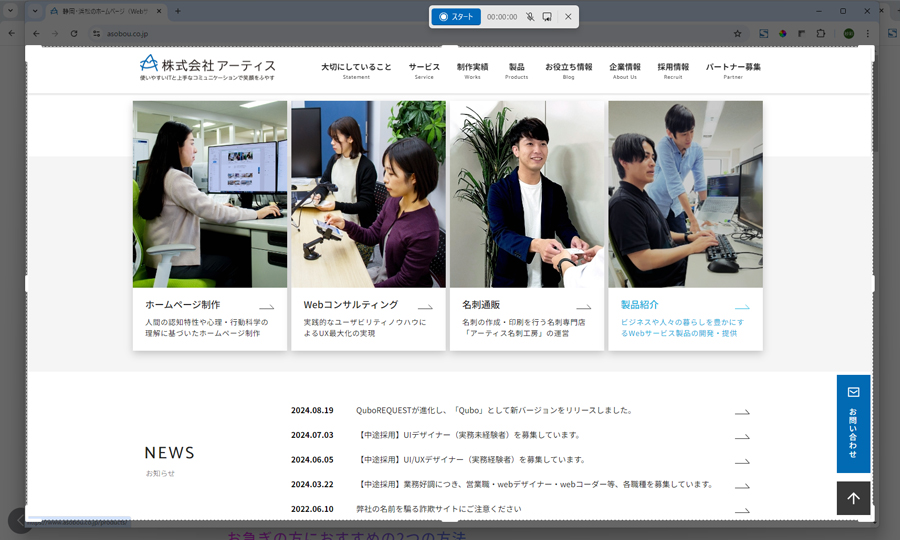Click arrow icon beside ホームページ制作
900x540 pixels.
coord(267,307)
